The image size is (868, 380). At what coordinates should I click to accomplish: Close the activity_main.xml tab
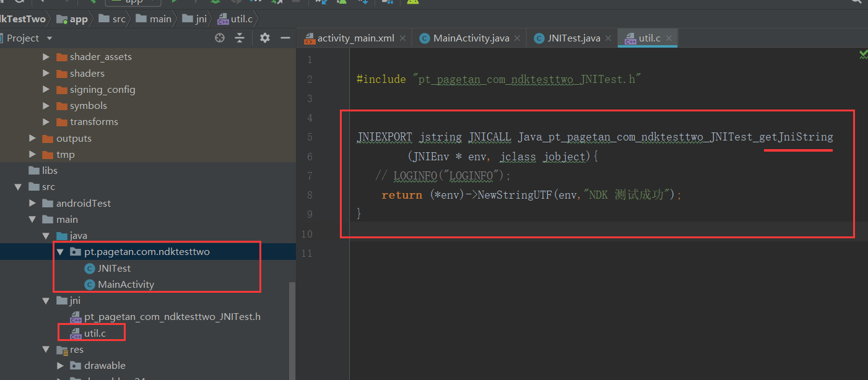pyautogui.click(x=402, y=38)
